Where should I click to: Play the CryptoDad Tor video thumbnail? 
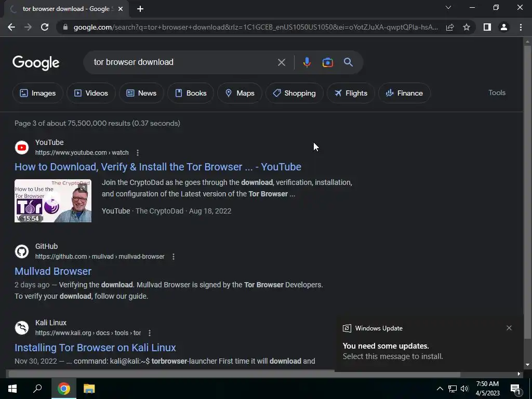53,201
